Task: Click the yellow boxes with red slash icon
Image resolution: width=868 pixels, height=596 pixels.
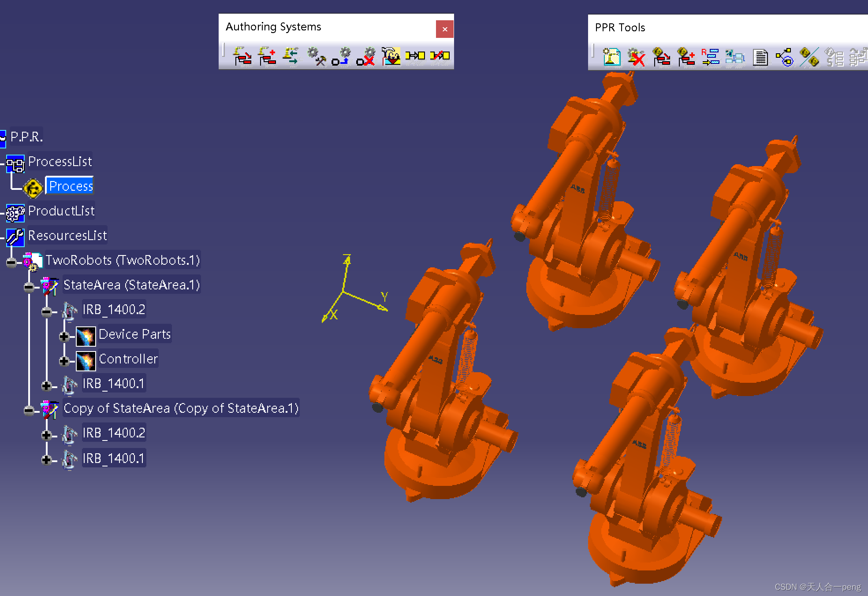Action: click(440, 56)
